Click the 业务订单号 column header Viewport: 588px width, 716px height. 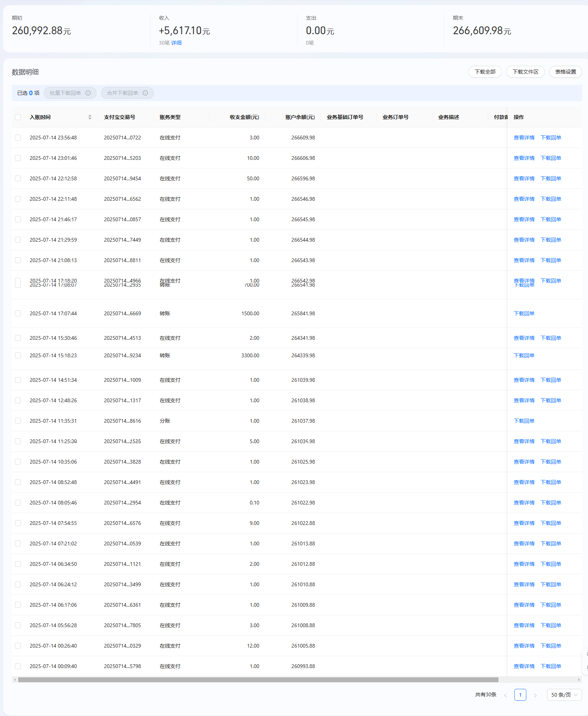click(x=396, y=117)
